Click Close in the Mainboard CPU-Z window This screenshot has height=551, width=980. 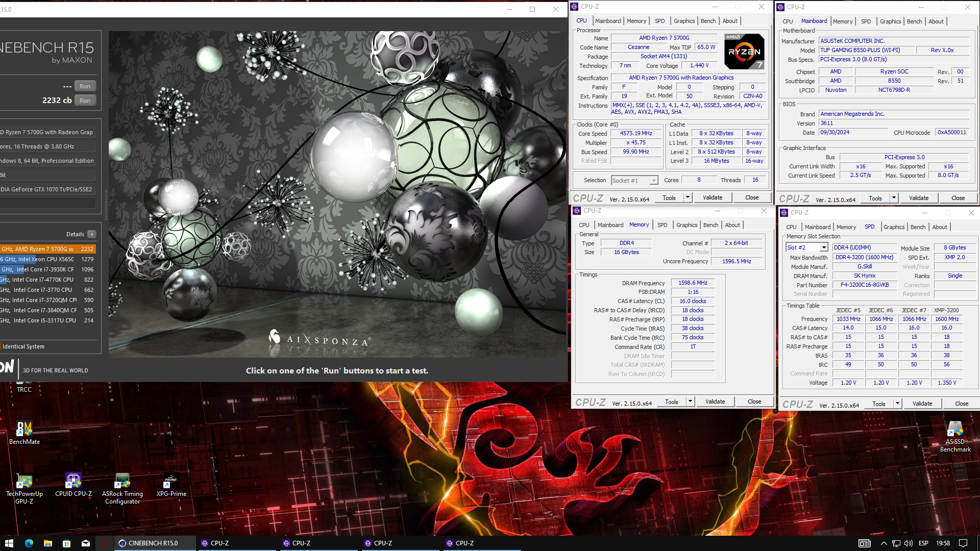coord(958,198)
